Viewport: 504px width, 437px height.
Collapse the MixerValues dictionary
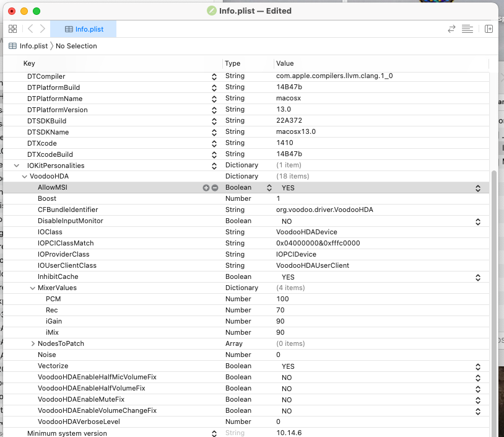point(32,288)
